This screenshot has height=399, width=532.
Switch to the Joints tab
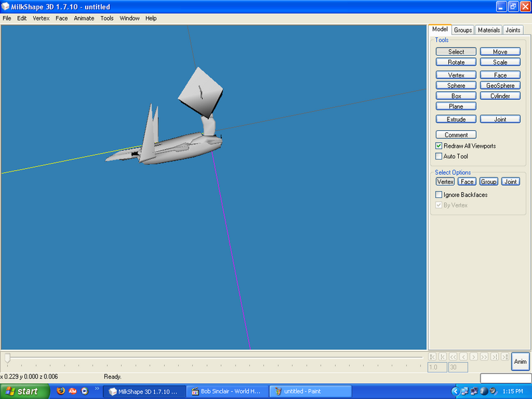pyautogui.click(x=513, y=30)
